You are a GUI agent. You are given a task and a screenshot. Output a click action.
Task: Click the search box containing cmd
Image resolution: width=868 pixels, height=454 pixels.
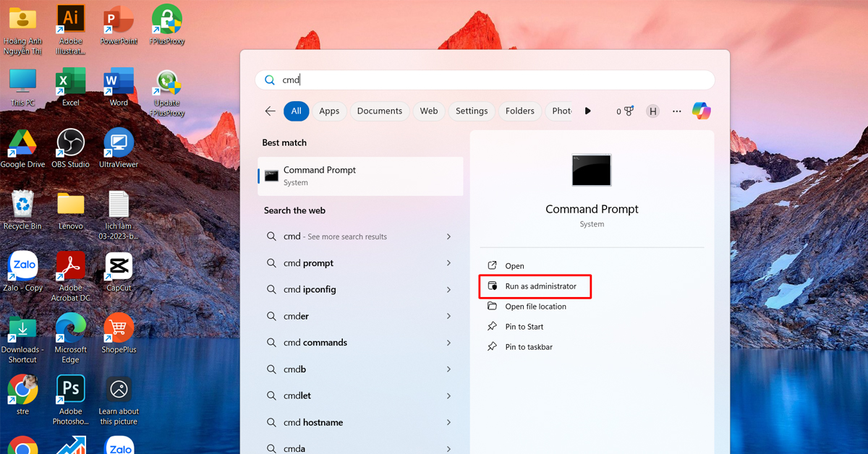pyautogui.click(x=485, y=80)
